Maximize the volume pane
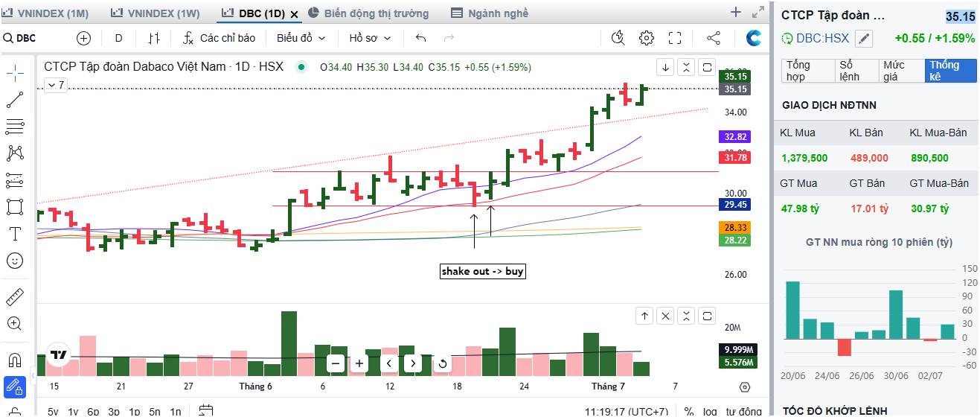 click(707, 316)
